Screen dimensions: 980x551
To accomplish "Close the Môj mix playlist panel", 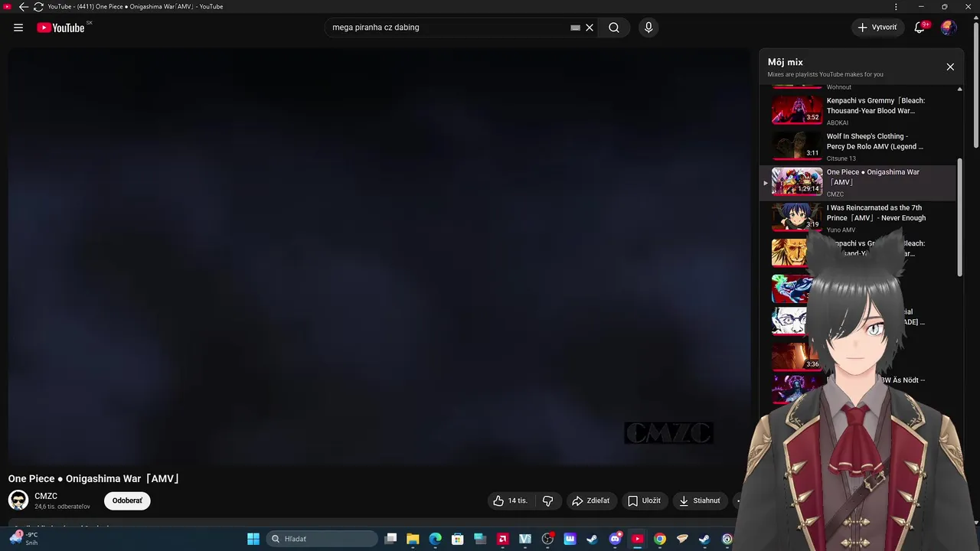I will 950,67.
